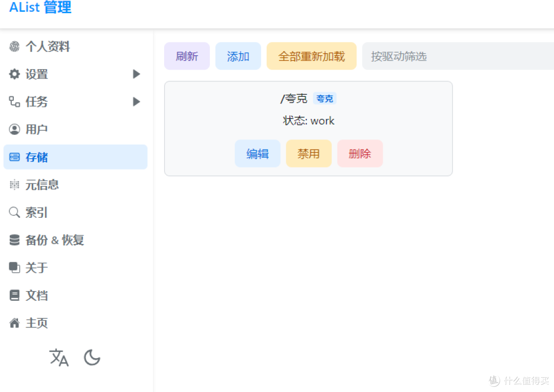Viewport: 554px width, 392px height.
Task: Open the 文档 link in sidebar
Action: point(75,295)
